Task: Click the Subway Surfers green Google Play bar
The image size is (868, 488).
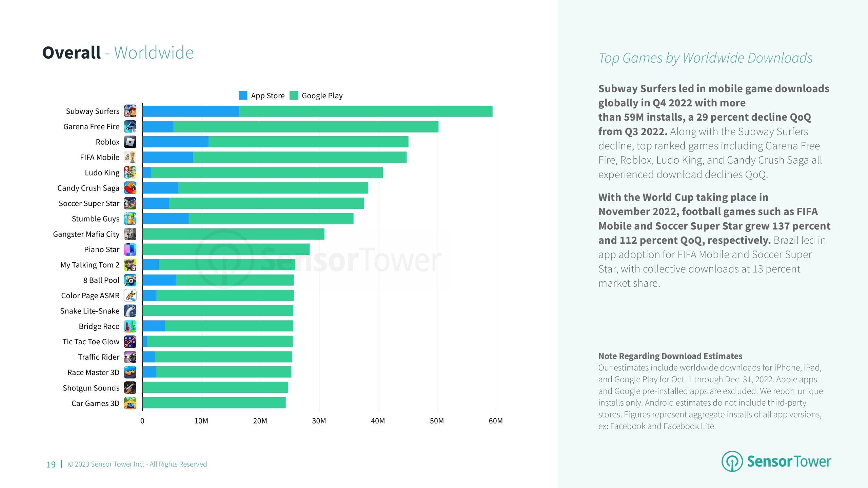Action: pos(366,111)
